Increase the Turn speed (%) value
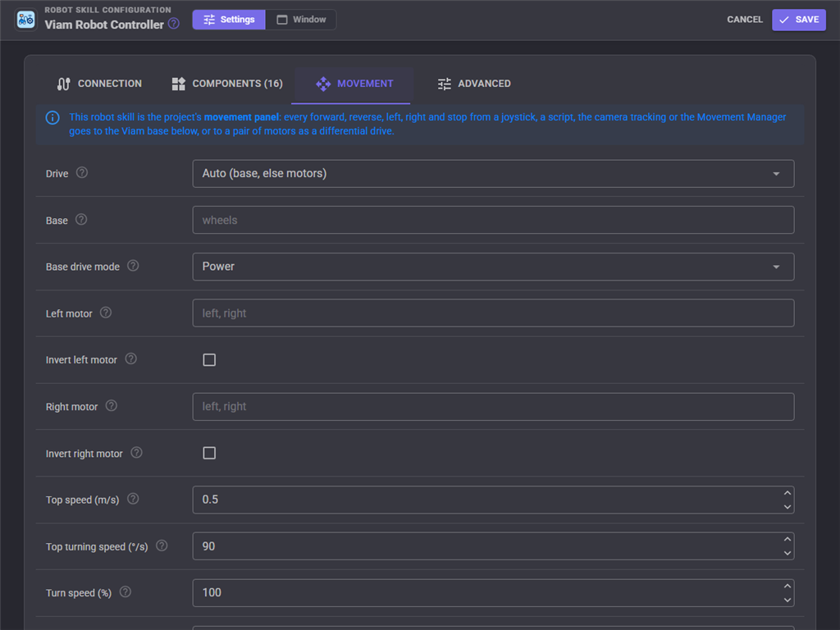The image size is (840, 630). [x=787, y=586]
